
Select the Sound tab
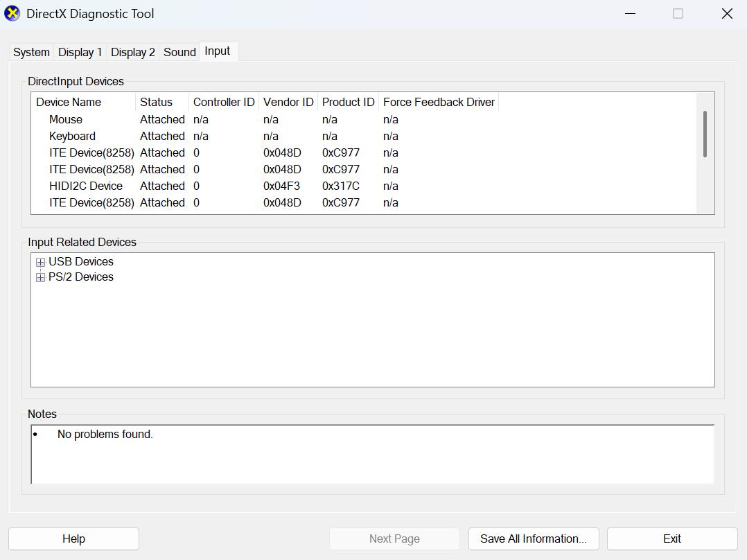[179, 52]
